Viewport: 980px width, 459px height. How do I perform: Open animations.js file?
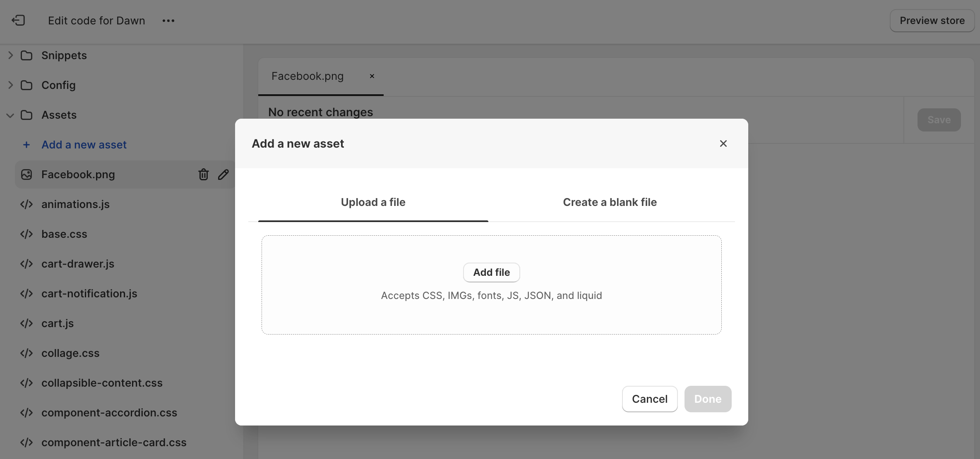point(75,204)
